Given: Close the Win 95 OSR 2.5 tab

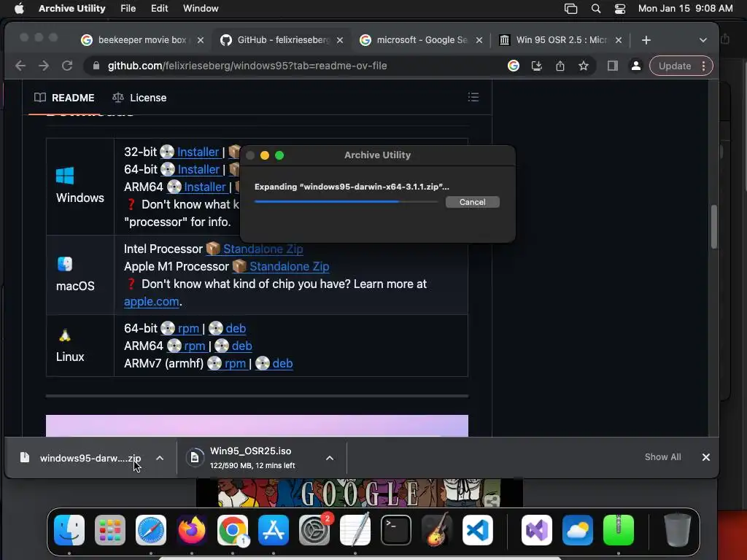Looking at the screenshot, I should point(619,40).
